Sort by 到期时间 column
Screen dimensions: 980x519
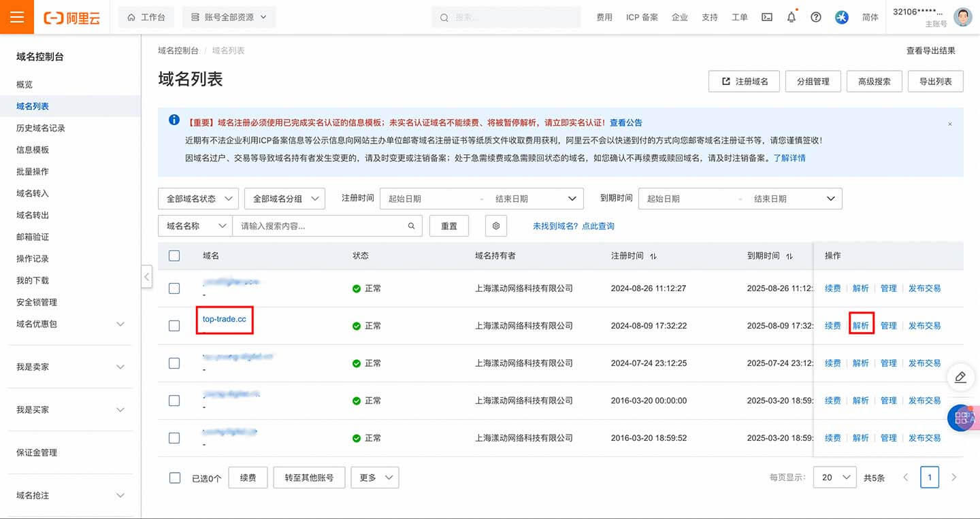click(x=789, y=256)
